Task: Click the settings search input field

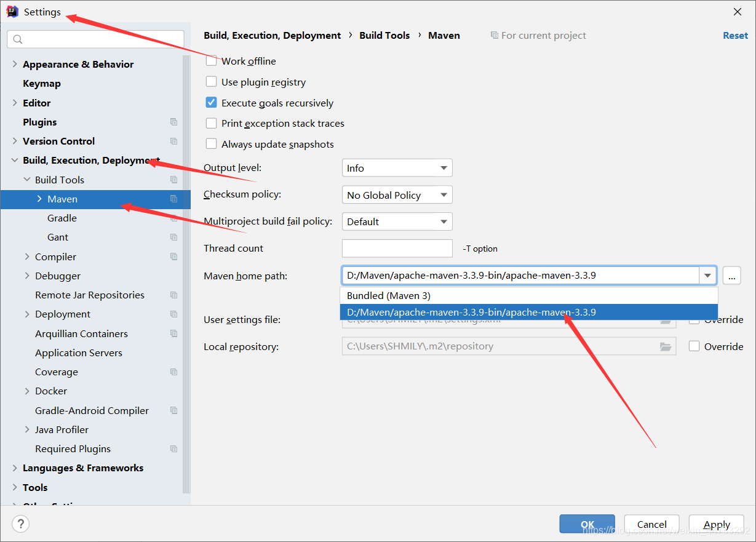Action: 95,39
